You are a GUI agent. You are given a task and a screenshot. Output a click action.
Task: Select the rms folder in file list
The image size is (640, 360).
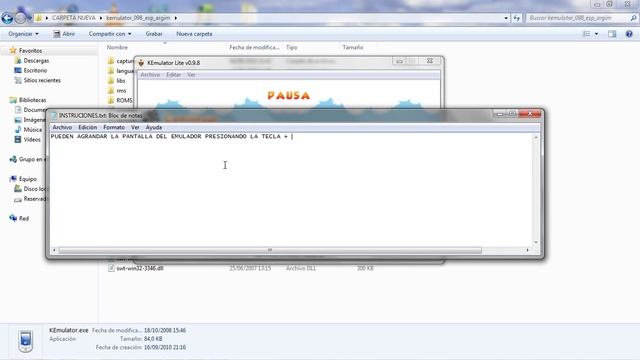point(121,91)
